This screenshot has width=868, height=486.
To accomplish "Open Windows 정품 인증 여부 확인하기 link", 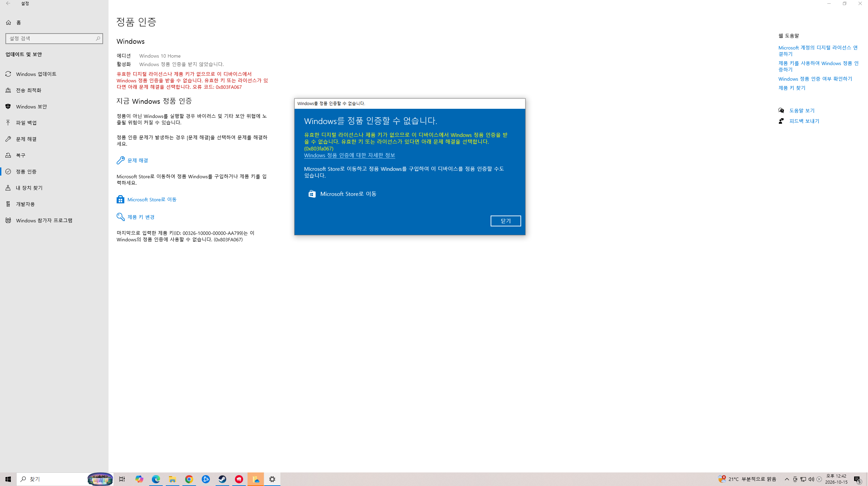I will pos(815,79).
